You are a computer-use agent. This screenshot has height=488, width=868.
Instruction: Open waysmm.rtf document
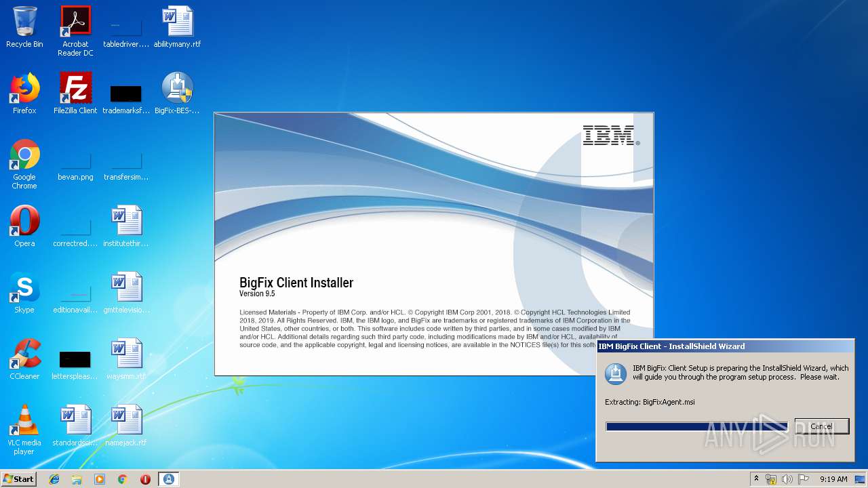click(126, 359)
